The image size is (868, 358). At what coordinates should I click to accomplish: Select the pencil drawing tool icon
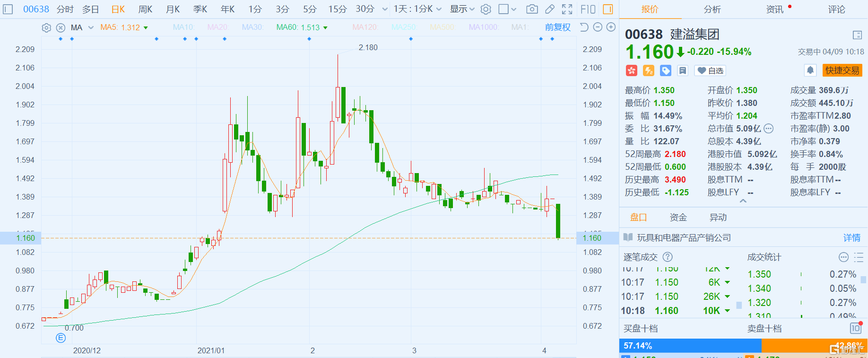pyautogui.click(x=549, y=9)
